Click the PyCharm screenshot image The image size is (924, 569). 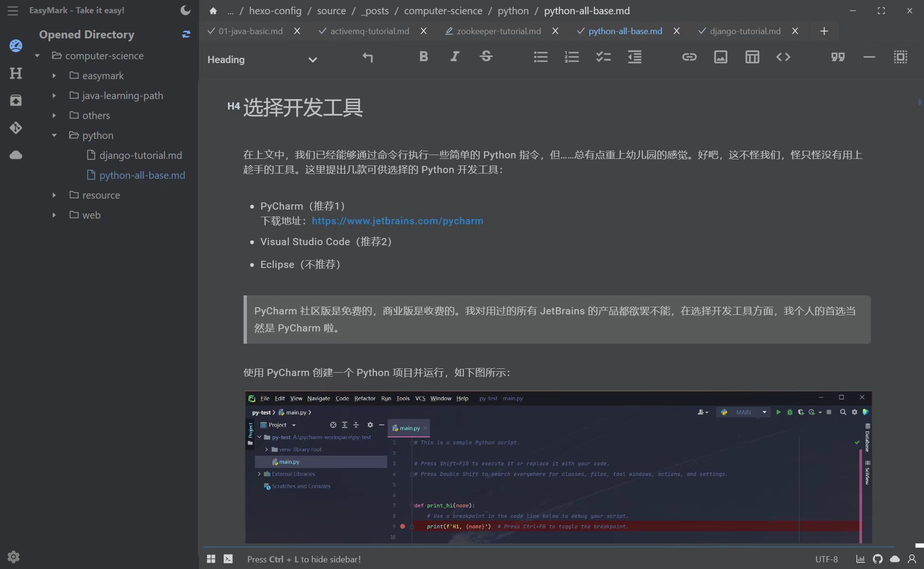[559, 467]
